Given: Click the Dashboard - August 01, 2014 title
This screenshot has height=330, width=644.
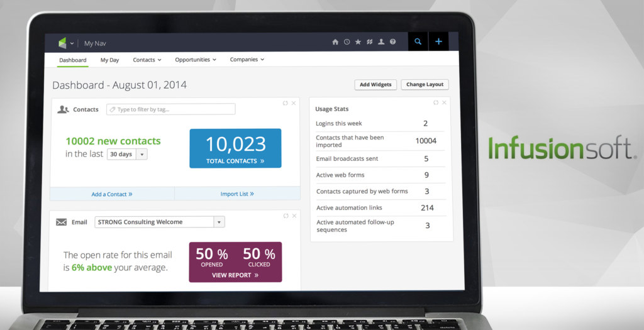Looking at the screenshot, I should coord(119,85).
